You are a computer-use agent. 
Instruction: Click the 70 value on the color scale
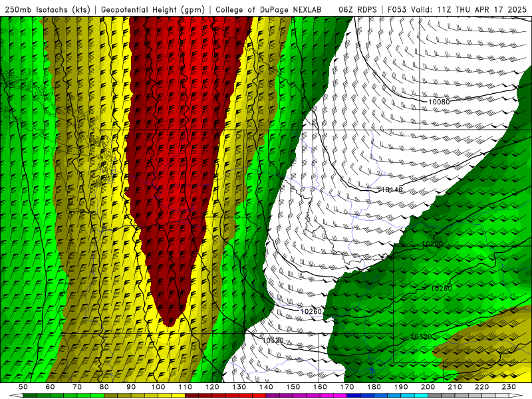pyautogui.click(x=77, y=387)
